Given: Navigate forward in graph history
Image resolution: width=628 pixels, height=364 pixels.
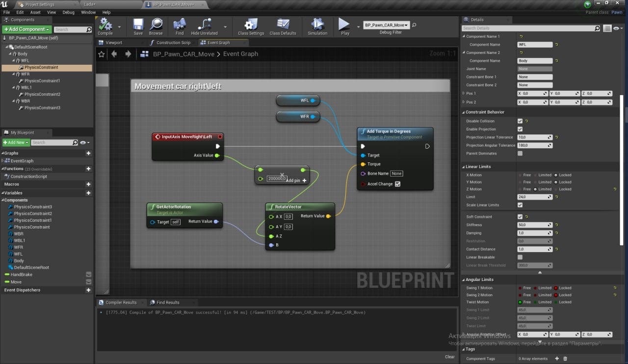Looking at the screenshot, I should pyautogui.click(x=128, y=54).
